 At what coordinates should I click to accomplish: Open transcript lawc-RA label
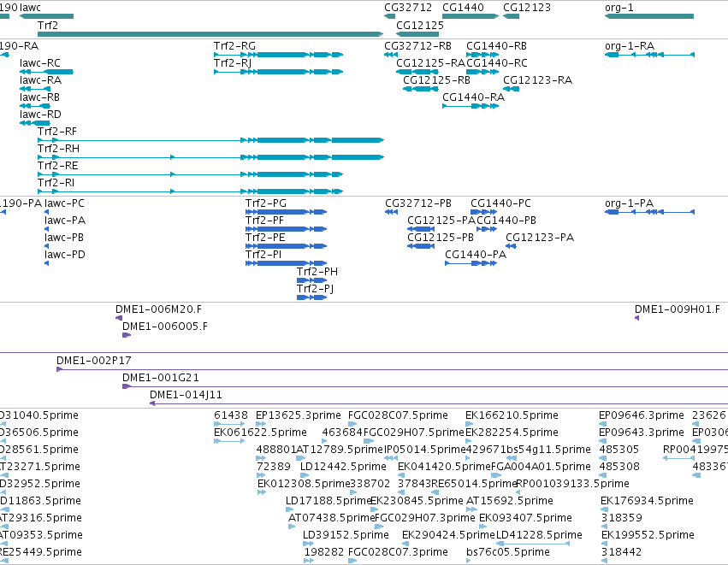40,80
